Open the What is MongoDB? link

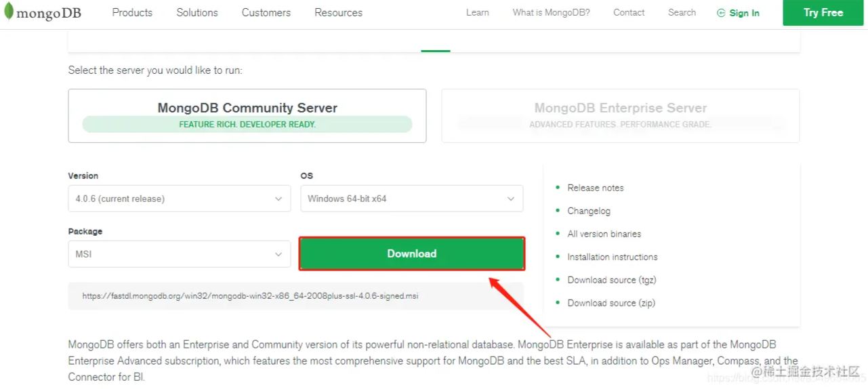551,13
